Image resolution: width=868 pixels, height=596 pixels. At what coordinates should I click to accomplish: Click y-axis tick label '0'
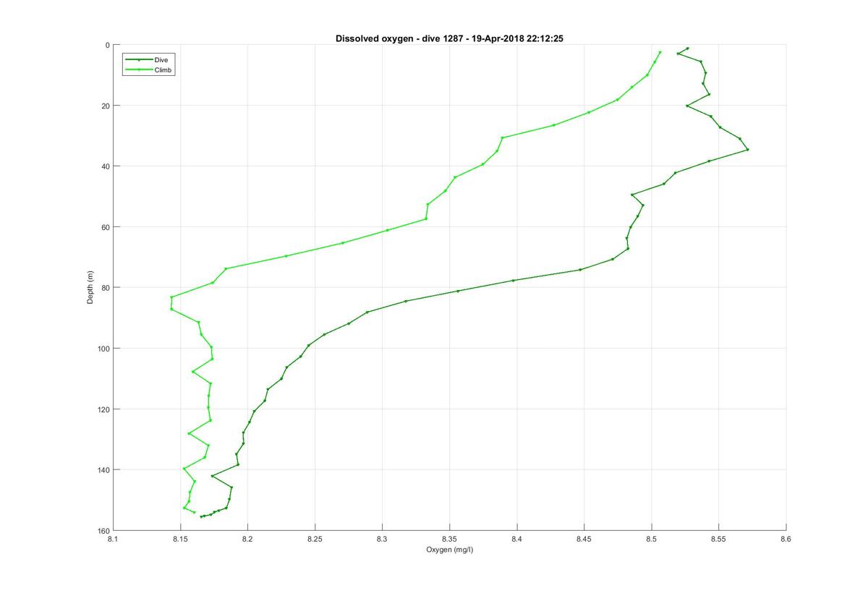[x=107, y=45]
